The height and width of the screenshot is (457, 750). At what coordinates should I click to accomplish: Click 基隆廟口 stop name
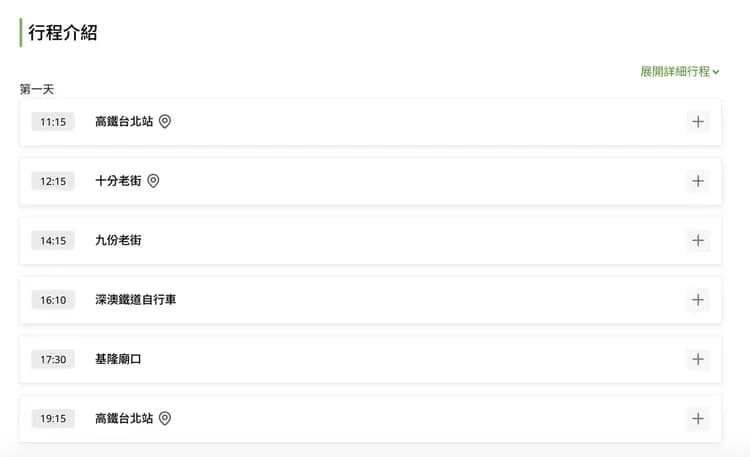coord(118,359)
